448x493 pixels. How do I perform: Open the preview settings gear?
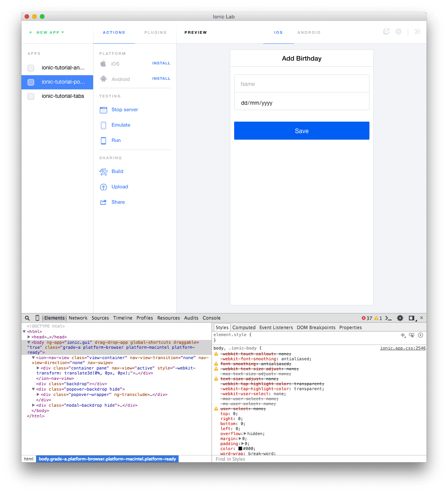click(x=399, y=31)
